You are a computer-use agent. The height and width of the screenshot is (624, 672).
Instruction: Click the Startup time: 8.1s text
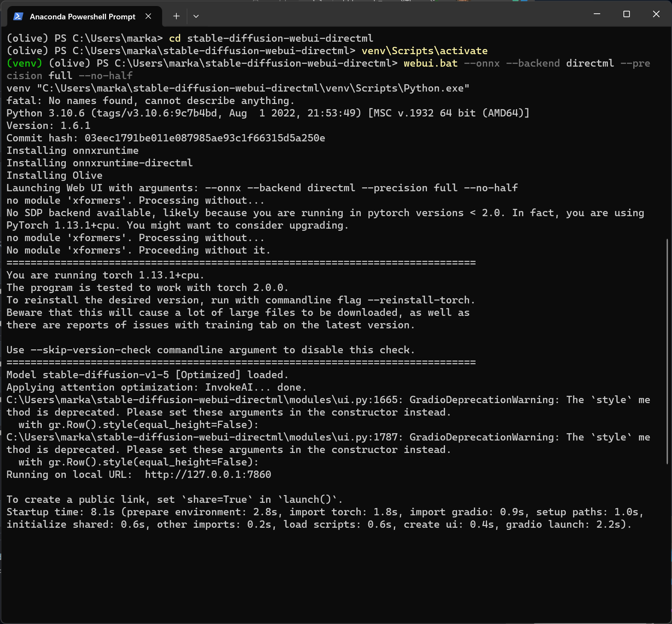[60, 512]
